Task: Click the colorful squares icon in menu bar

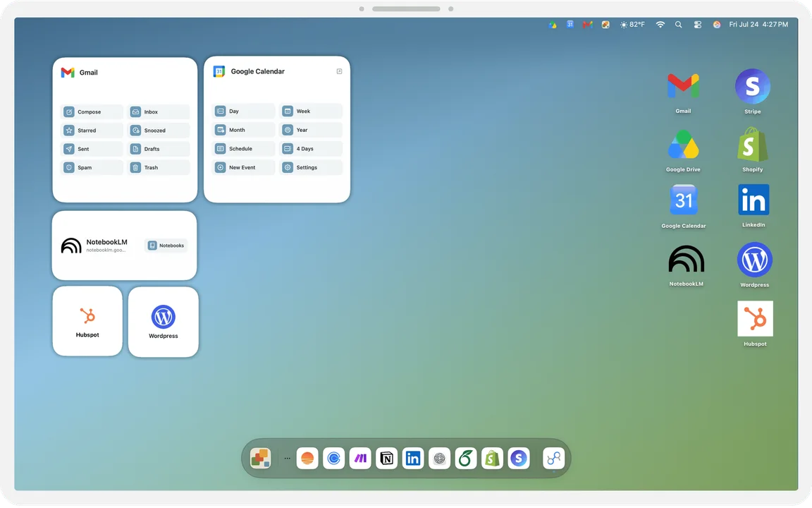Action: (x=605, y=25)
